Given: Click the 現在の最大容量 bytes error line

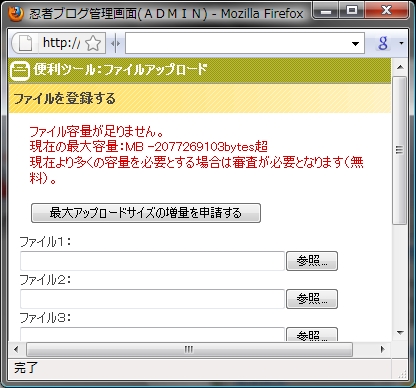Looking at the screenshot, I should point(149,146).
